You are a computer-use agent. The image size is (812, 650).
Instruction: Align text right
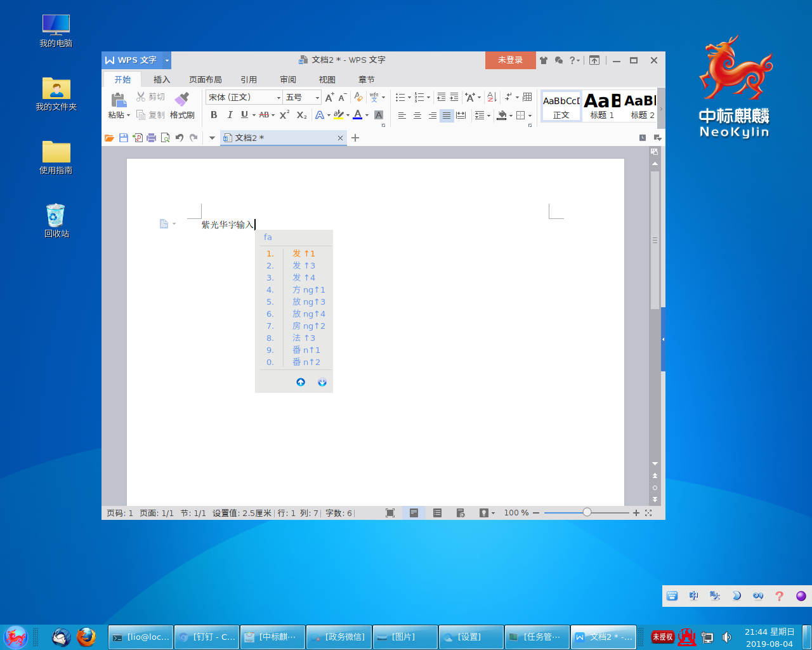[x=432, y=116]
